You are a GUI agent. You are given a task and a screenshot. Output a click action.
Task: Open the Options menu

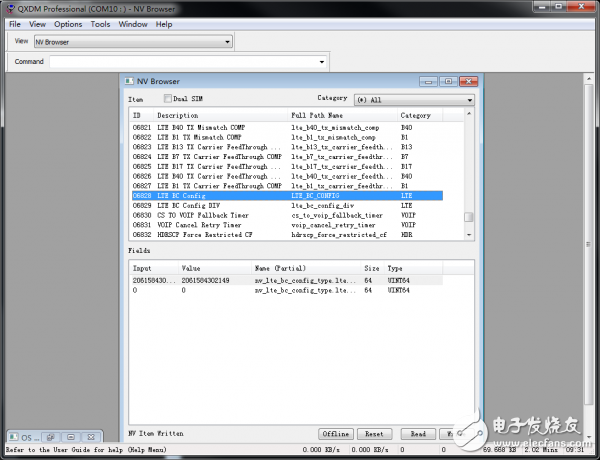[x=68, y=23]
